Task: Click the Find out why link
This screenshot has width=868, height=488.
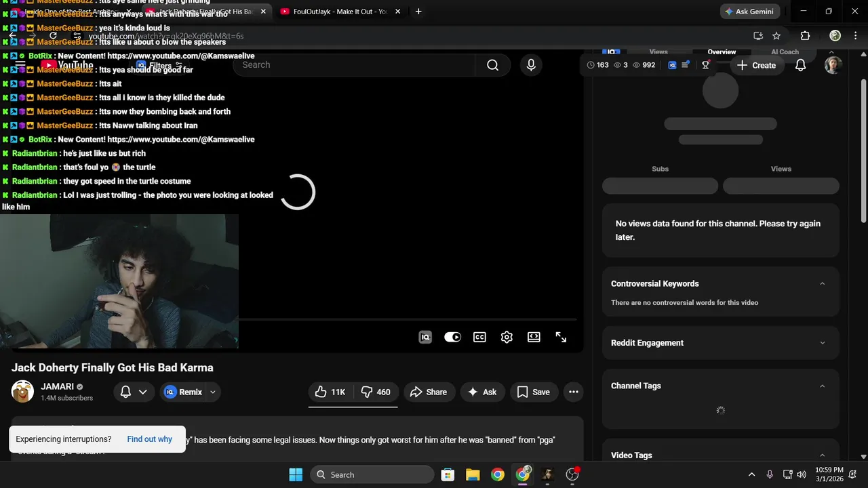Action: pyautogui.click(x=149, y=439)
